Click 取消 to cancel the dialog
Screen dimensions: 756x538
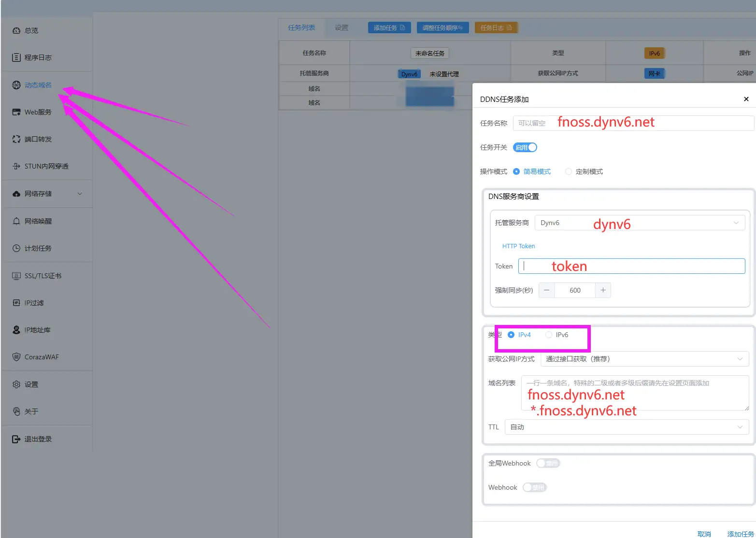click(704, 534)
